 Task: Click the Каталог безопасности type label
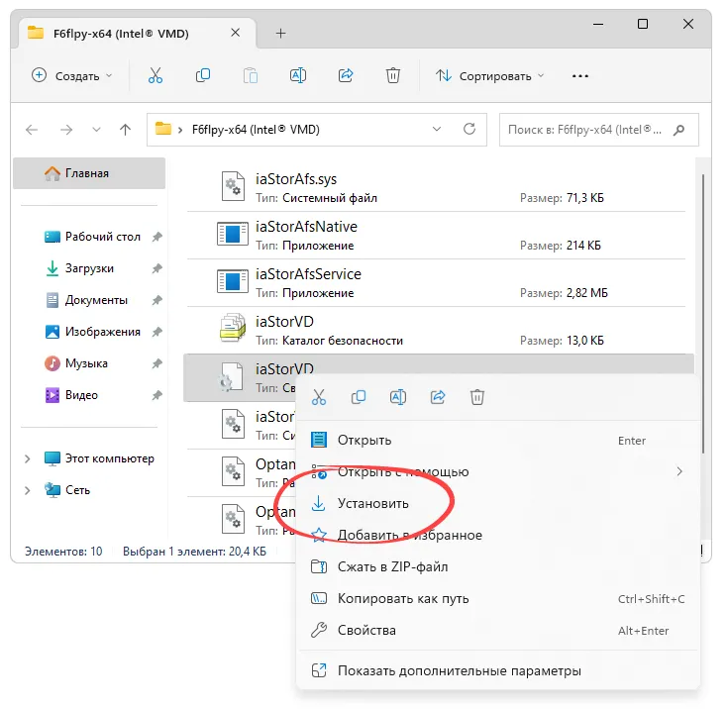tap(343, 341)
